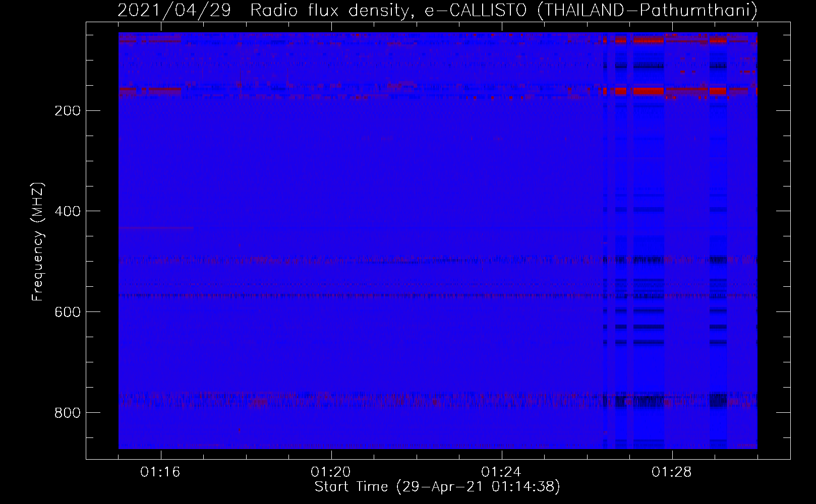
Task: Click the "01:16" time tick label
Action: tap(160, 472)
